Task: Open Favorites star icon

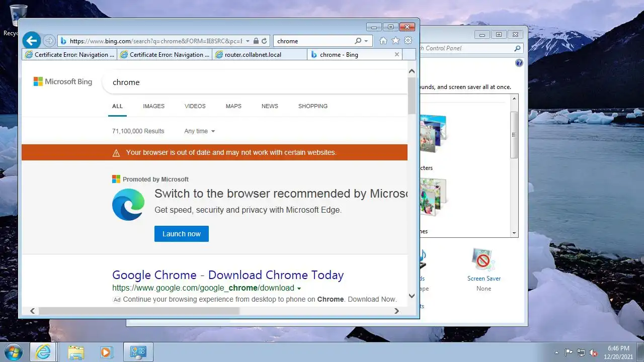Action: pyautogui.click(x=395, y=41)
